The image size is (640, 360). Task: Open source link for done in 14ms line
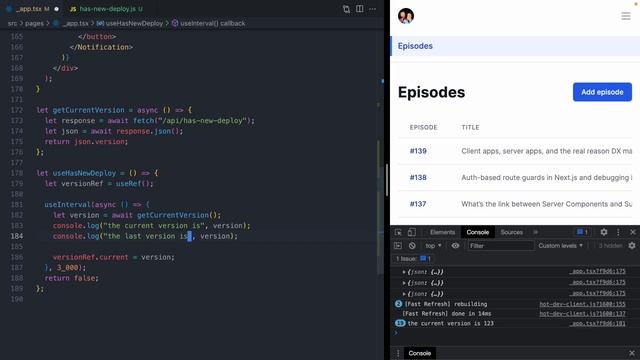pos(582,313)
